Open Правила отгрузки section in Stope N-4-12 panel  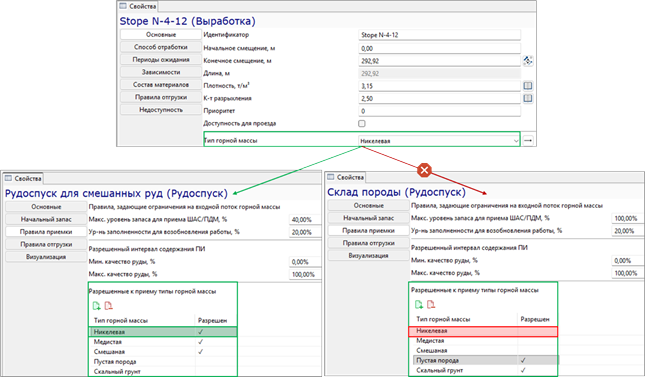[x=161, y=97]
